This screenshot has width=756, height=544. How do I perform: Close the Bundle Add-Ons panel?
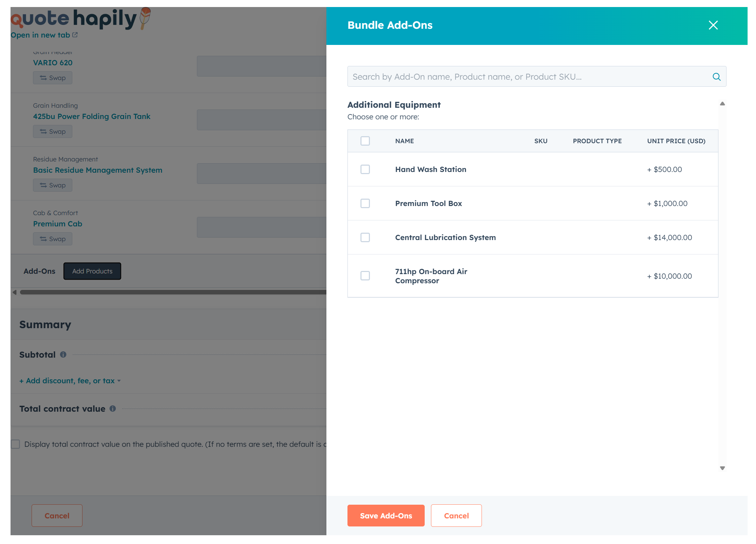tap(713, 25)
